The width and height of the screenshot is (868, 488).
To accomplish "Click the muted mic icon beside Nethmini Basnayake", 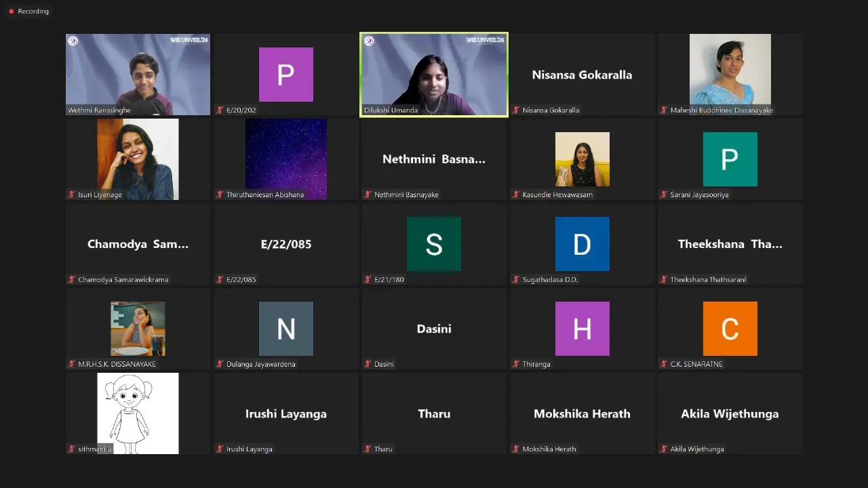I will 368,195.
